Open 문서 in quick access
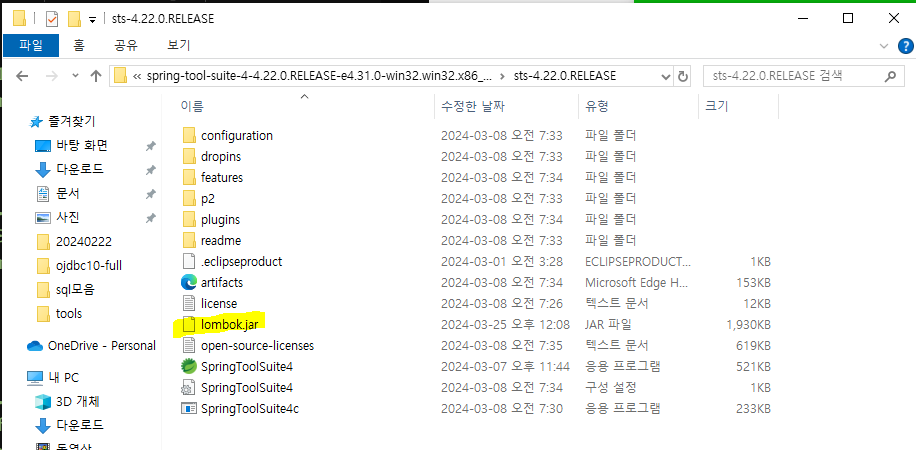916x450 pixels. [57, 193]
